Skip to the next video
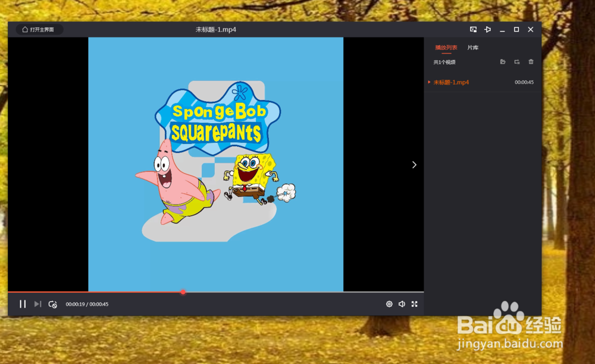The height and width of the screenshot is (364, 595). point(37,304)
